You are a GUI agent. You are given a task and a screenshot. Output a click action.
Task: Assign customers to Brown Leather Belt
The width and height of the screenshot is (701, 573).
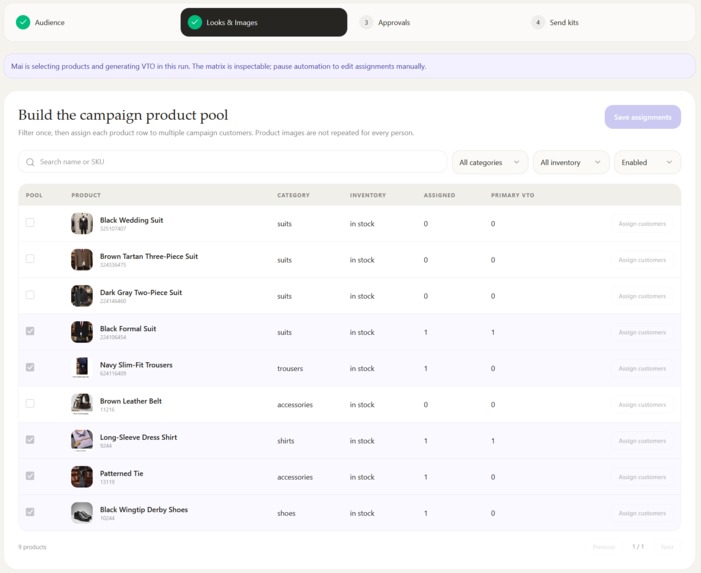tap(642, 404)
